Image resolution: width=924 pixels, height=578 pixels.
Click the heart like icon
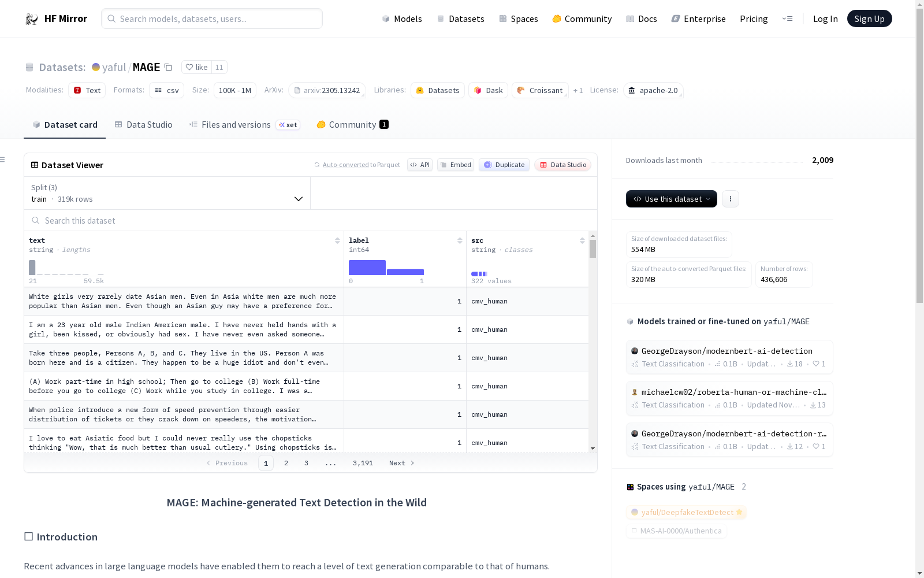pyautogui.click(x=189, y=67)
